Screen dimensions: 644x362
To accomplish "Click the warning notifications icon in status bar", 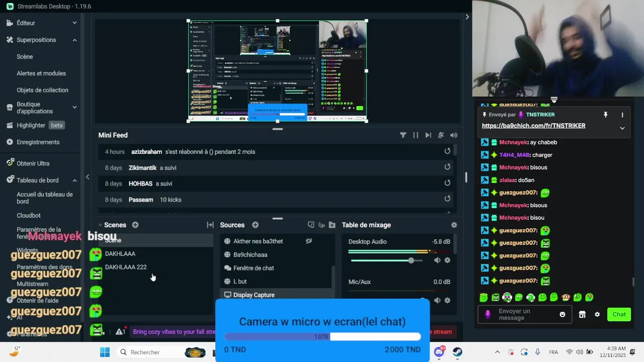I will pos(121,331).
